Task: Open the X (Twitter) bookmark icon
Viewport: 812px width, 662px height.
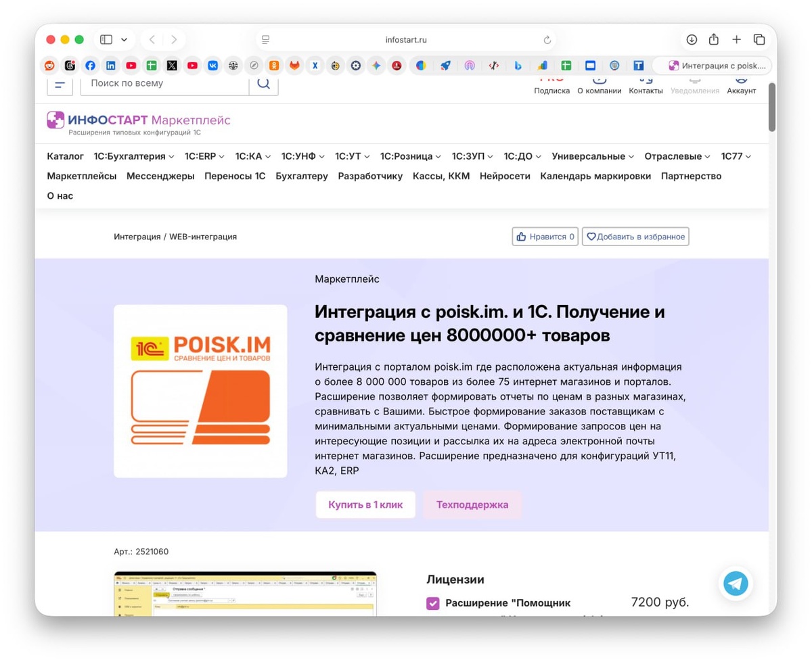Action: (x=172, y=66)
